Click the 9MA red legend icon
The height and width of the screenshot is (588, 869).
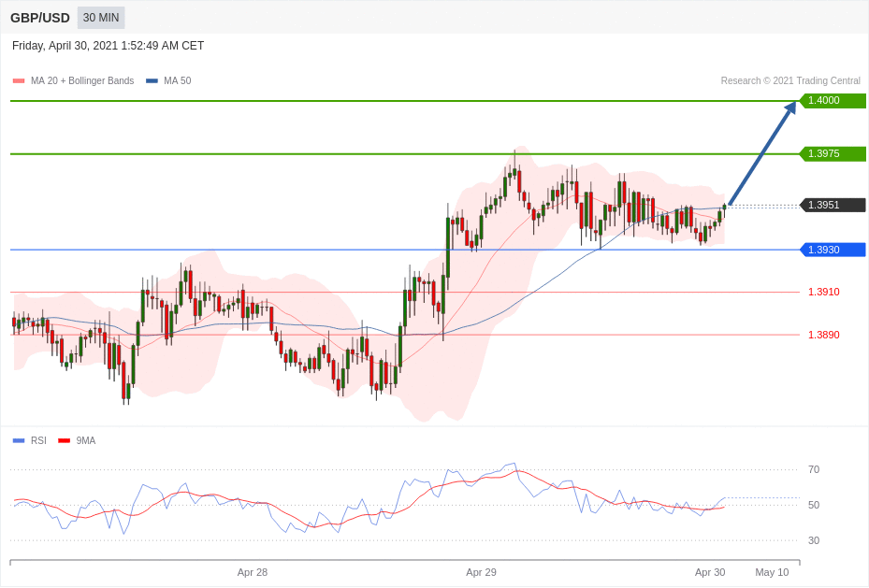64,440
